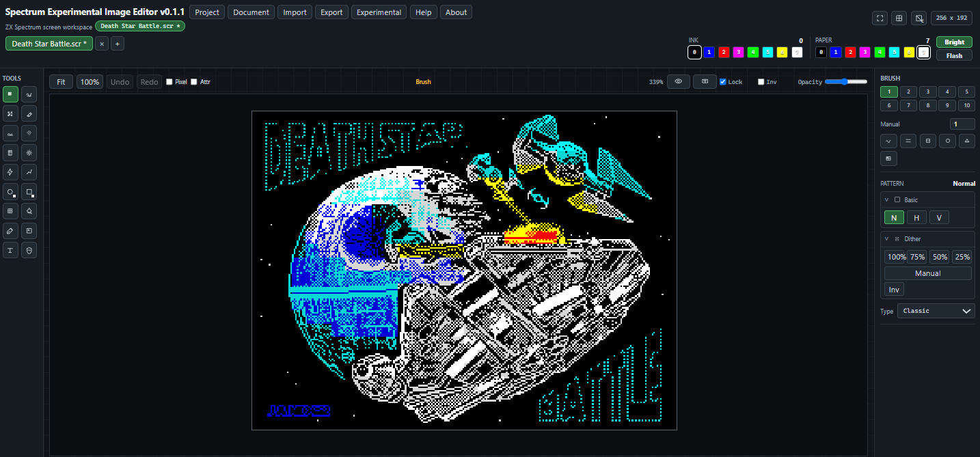Select the shield mask tool
Screen dimensions: 980x457
point(29,251)
